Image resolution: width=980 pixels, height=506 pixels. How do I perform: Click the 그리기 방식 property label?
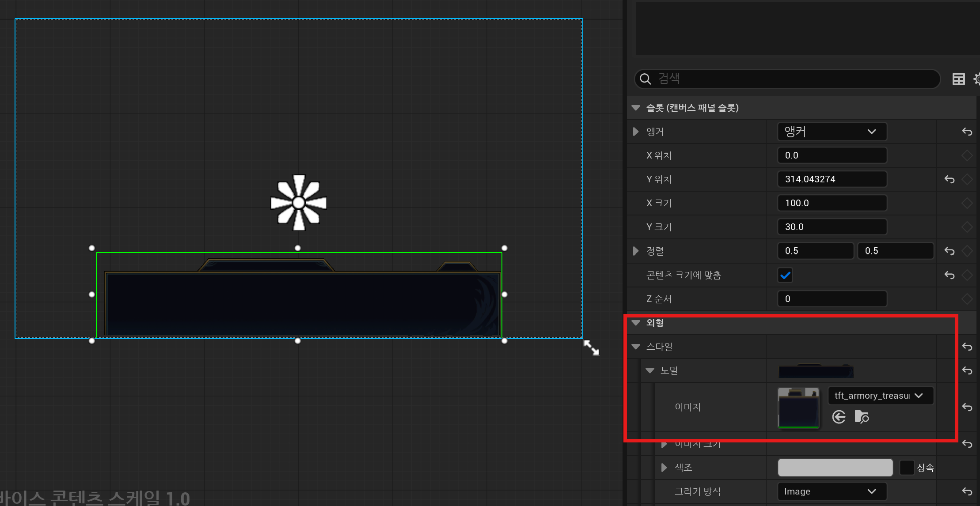coord(698,491)
